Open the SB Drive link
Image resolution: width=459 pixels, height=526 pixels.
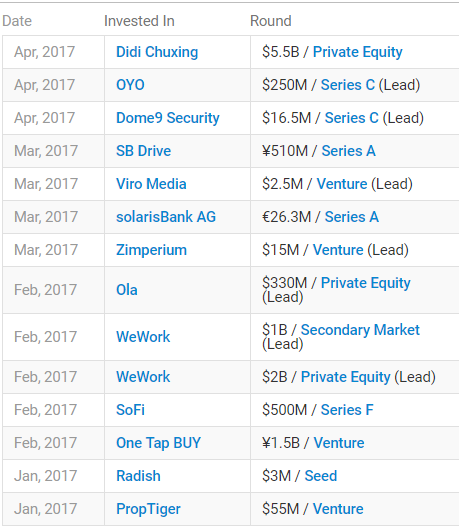click(x=144, y=151)
